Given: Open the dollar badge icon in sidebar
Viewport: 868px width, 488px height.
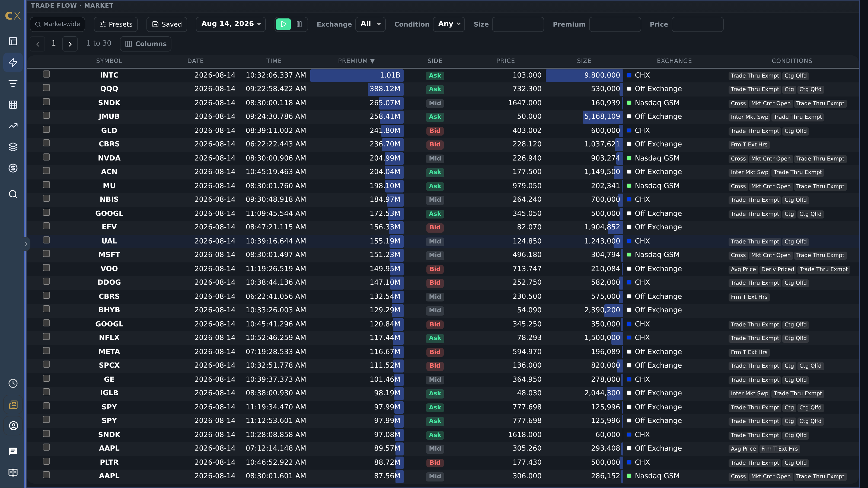Looking at the screenshot, I should point(13,168).
